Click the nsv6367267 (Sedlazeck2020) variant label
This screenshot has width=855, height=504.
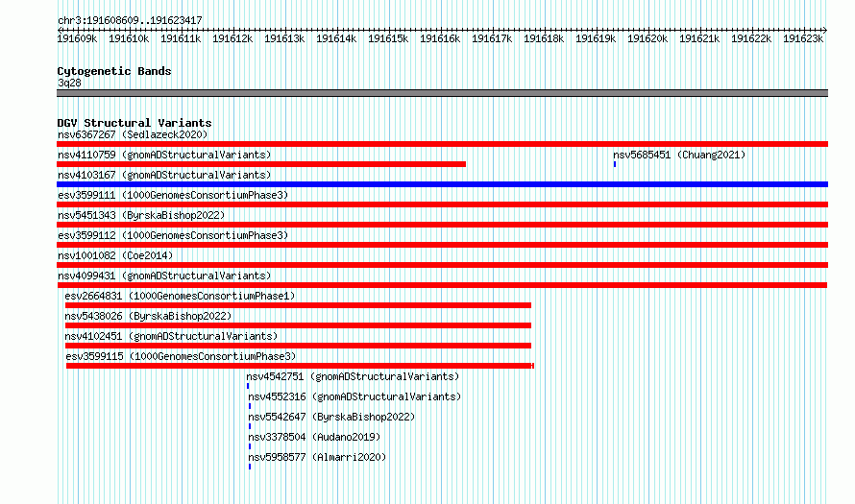(133, 134)
